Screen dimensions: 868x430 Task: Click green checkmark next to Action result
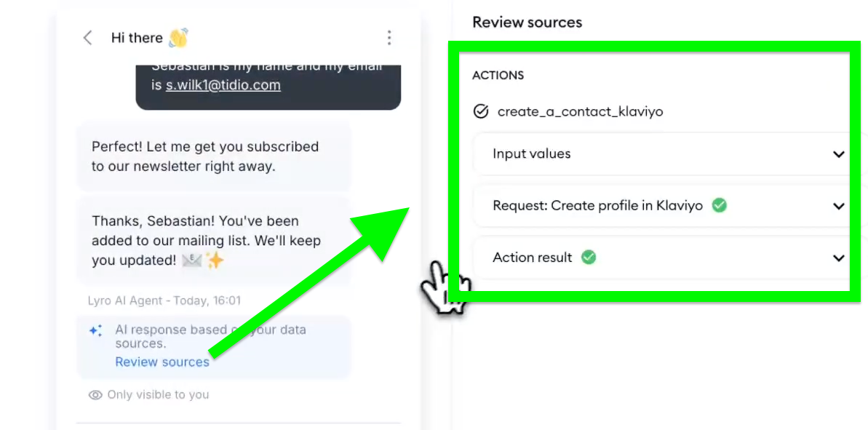click(x=589, y=257)
